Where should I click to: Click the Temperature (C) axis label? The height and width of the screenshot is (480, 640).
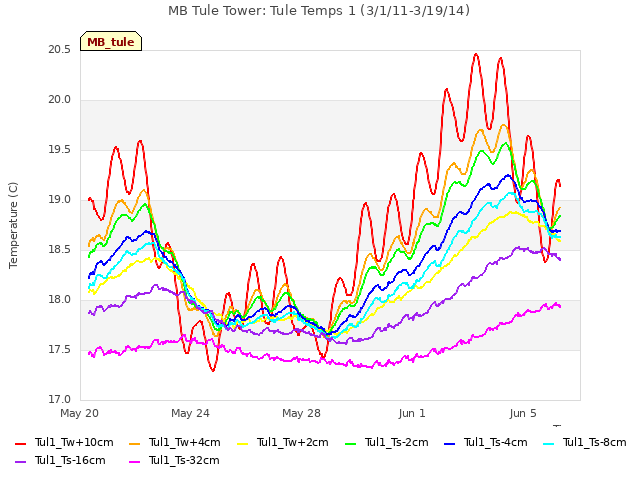coord(13,225)
